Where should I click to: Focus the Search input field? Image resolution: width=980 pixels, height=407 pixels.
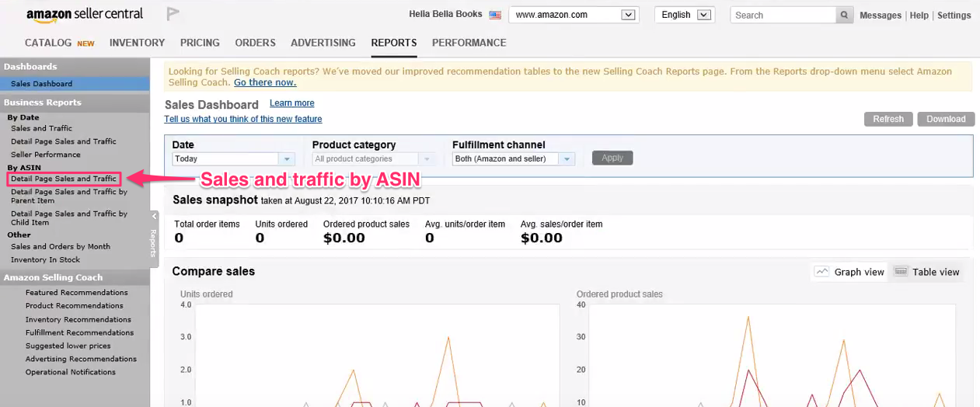click(x=783, y=15)
